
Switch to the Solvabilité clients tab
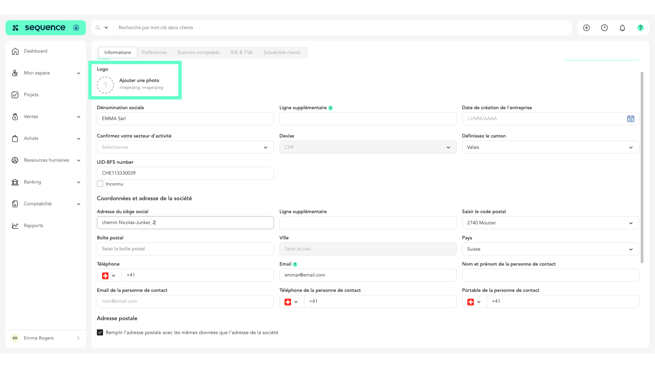click(x=282, y=52)
